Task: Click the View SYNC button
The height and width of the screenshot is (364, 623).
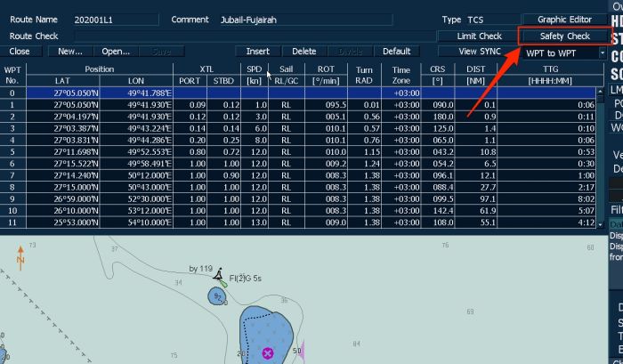Action: [x=478, y=53]
